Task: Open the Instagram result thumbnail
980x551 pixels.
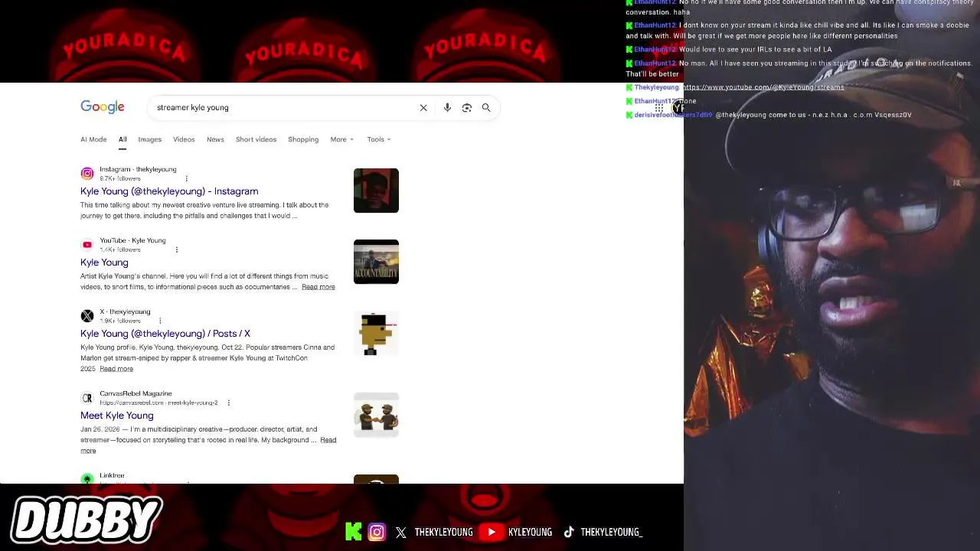Action: (x=376, y=191)
